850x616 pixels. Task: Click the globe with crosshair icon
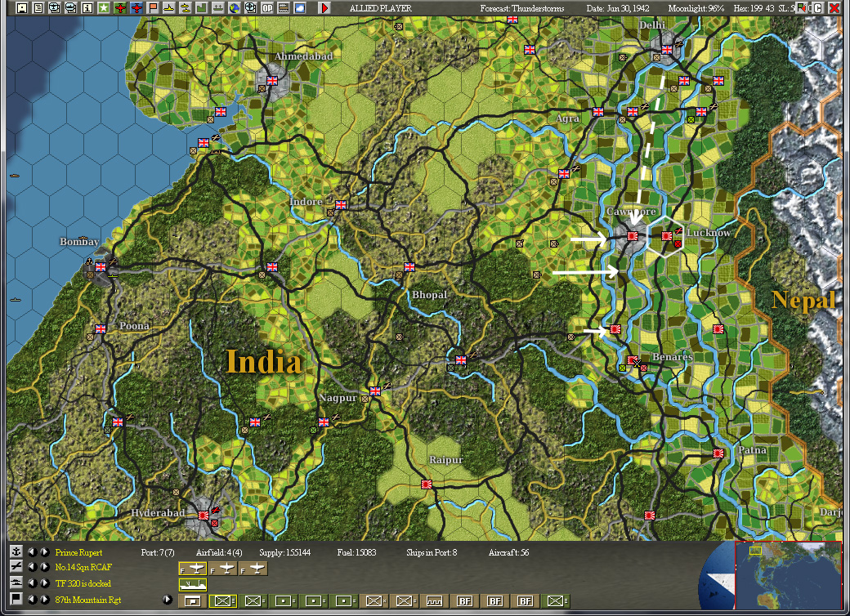pos(250,8)
